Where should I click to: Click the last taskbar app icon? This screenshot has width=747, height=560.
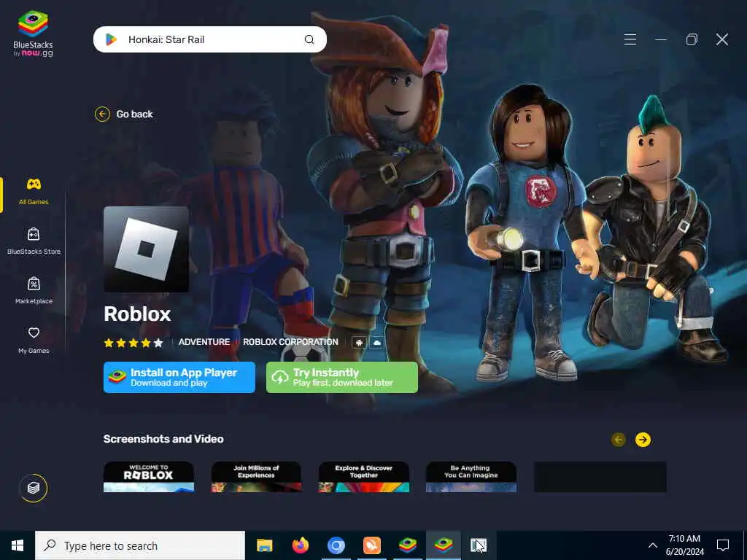pos(479,545)
